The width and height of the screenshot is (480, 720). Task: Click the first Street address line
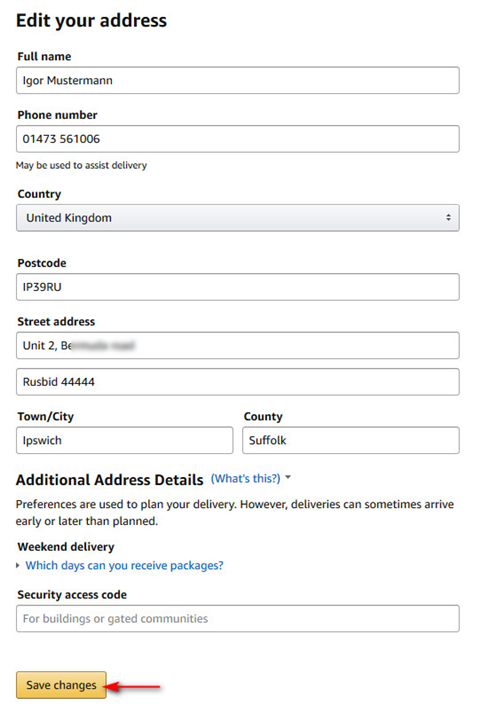[x=237, y=345]
